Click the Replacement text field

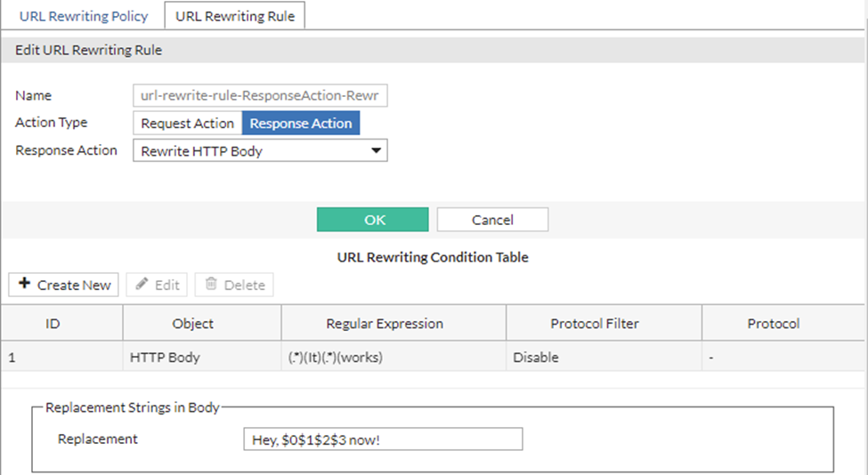point(383,439)
